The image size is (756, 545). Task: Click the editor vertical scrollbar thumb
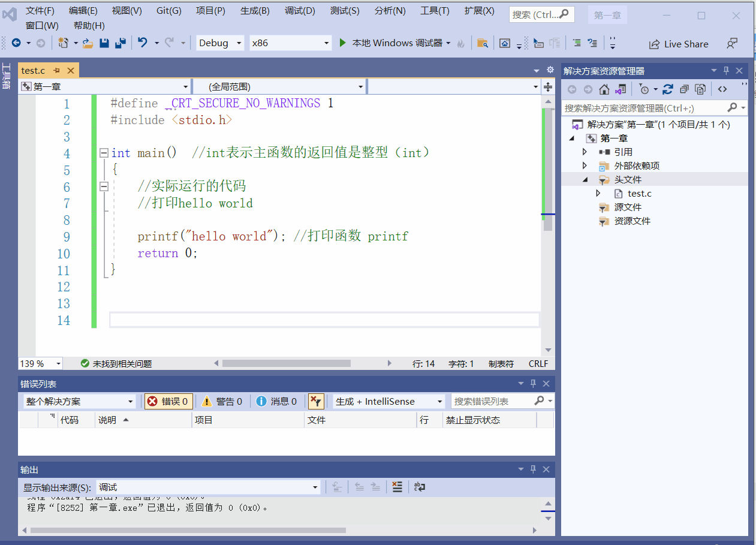[548, 170]
